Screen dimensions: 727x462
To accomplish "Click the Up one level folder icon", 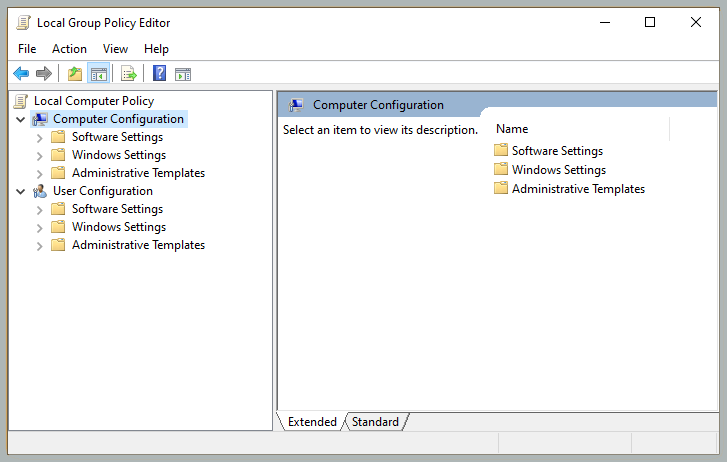I will click(x=75, y=73).
